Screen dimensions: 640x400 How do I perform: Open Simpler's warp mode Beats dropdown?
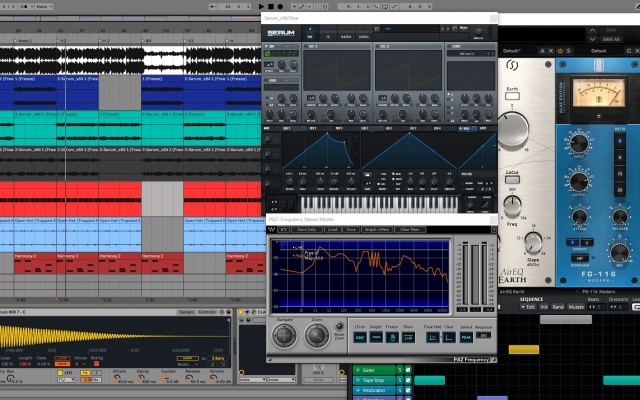pos(187,364)
